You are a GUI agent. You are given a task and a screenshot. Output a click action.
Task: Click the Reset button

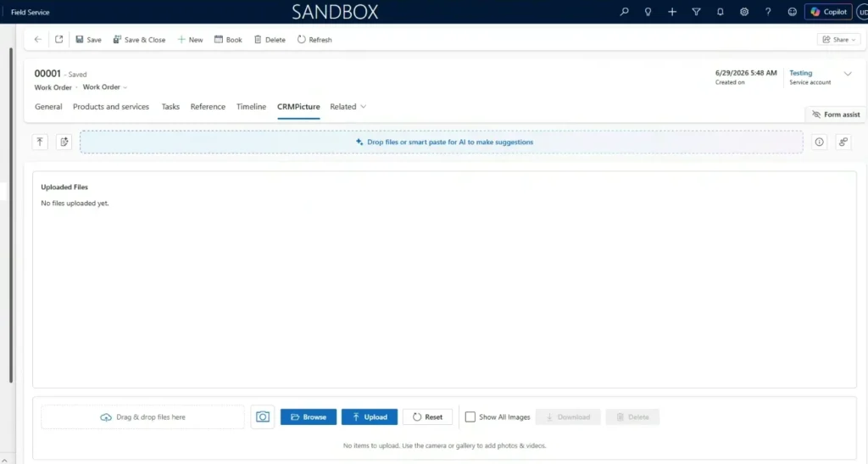pyautogui.click(x=427, y=417)
